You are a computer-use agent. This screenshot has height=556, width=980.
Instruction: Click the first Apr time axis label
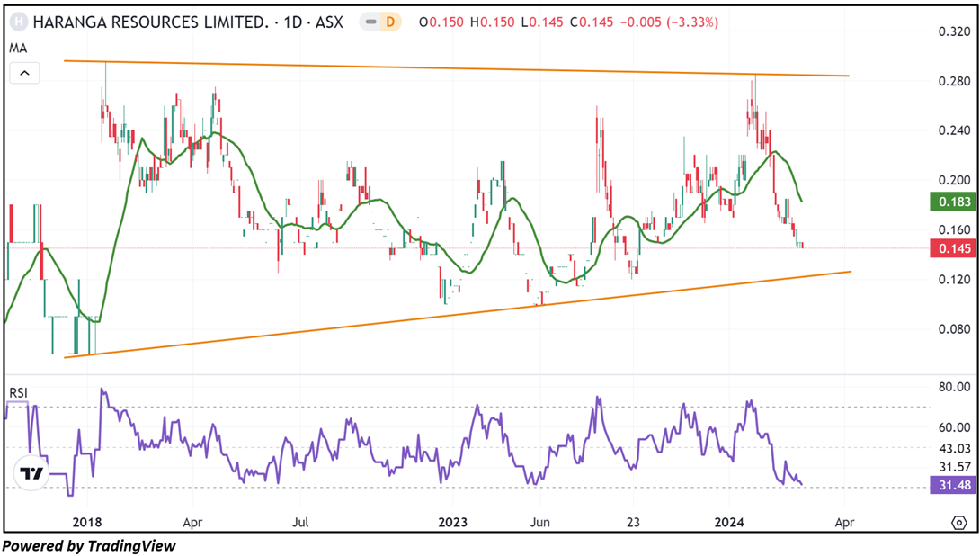(192, 522)
